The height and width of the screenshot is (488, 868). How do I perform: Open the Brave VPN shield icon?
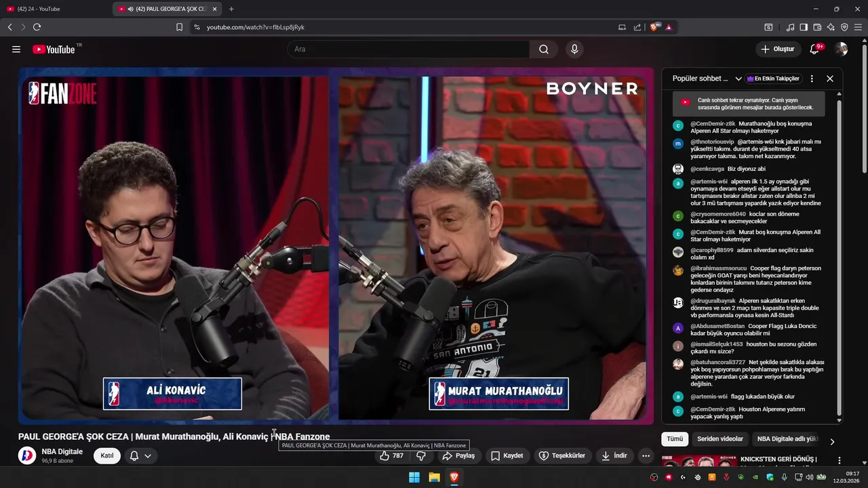click(x=844, y=27)
